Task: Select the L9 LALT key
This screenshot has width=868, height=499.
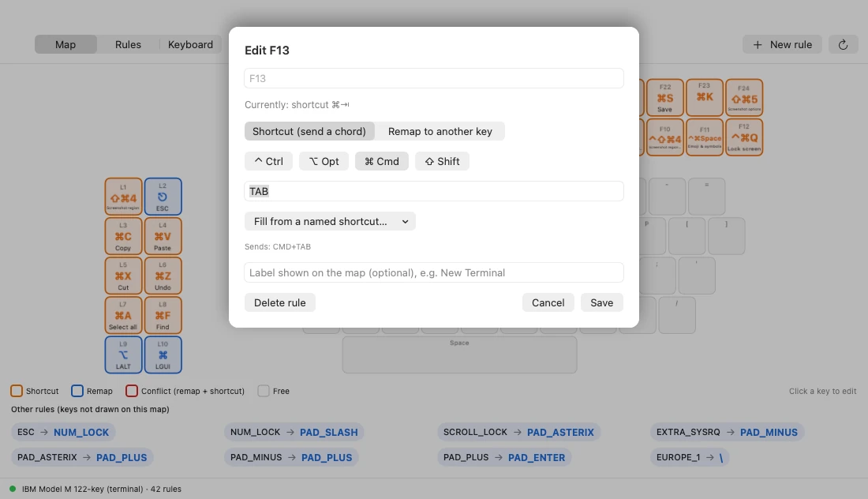Action: (123, 355)
